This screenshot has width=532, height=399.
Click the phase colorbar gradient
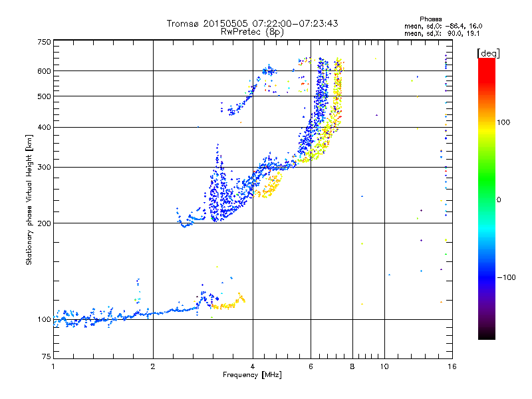[487, 199]
